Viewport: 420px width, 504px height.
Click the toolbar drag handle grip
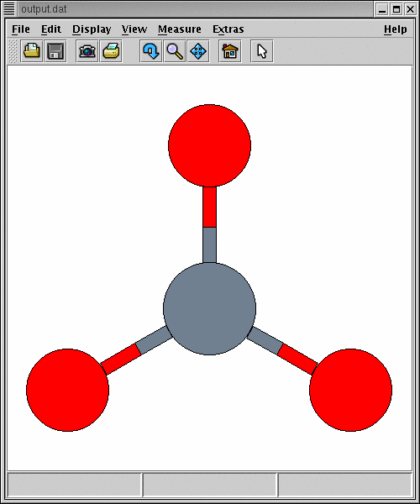click(13, 51)
